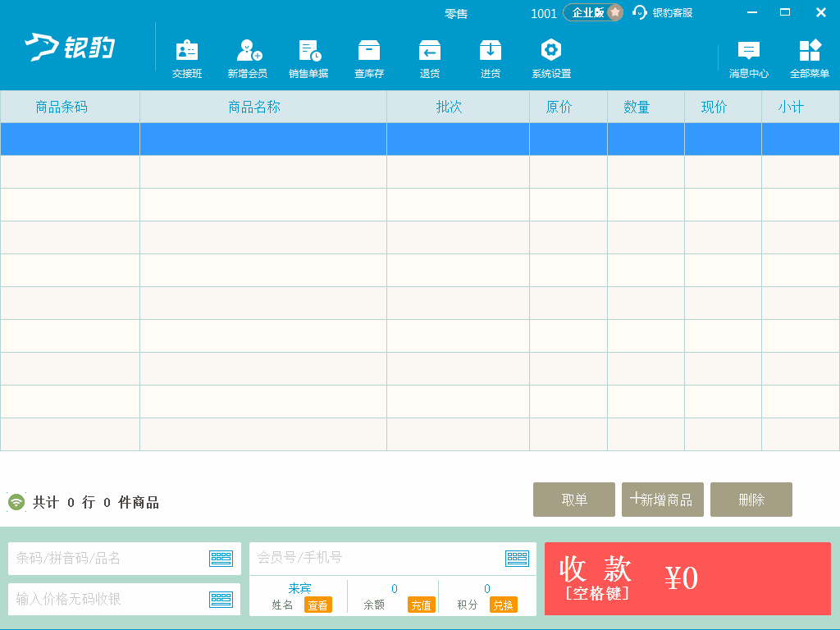Click the 零售 retail mode label
Viewport: 840px width, 630px height.
[x=456, y=13]
